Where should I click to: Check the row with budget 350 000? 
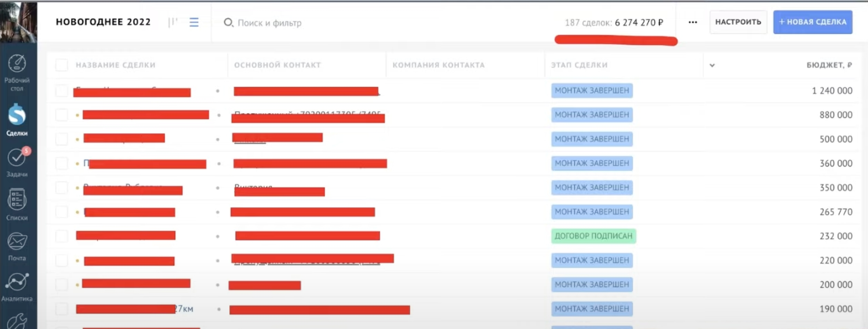62,188
